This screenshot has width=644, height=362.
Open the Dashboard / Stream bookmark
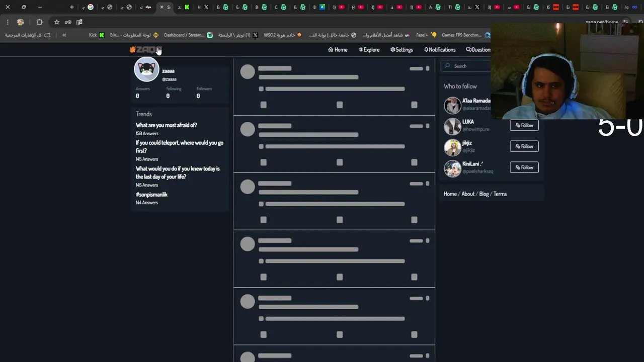click(189, 35)
